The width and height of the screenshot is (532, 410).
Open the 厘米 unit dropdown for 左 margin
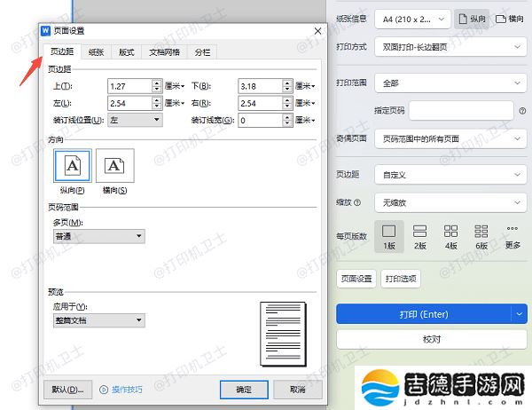[175, 103]
